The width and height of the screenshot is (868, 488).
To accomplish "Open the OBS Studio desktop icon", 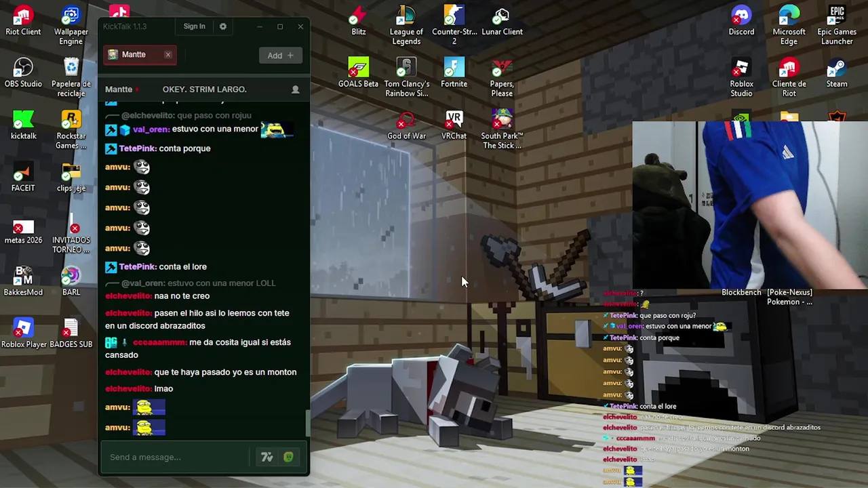I will click(23, 73).
